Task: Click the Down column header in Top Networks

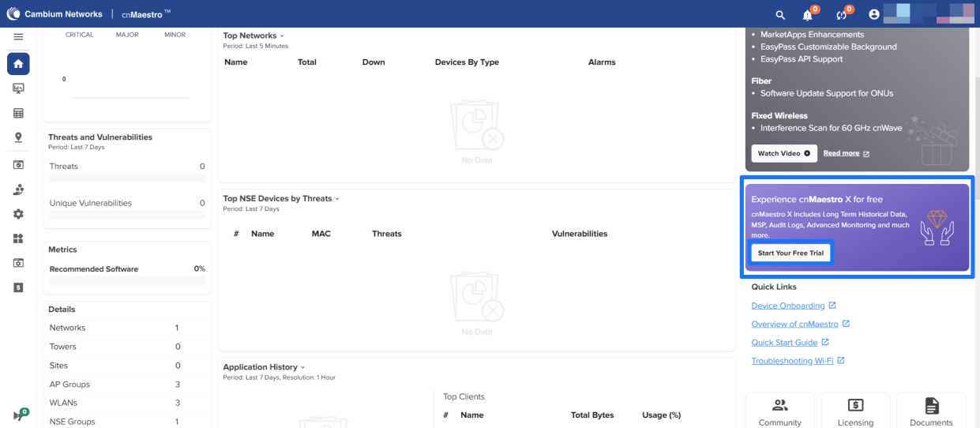Action: (374, 62)
